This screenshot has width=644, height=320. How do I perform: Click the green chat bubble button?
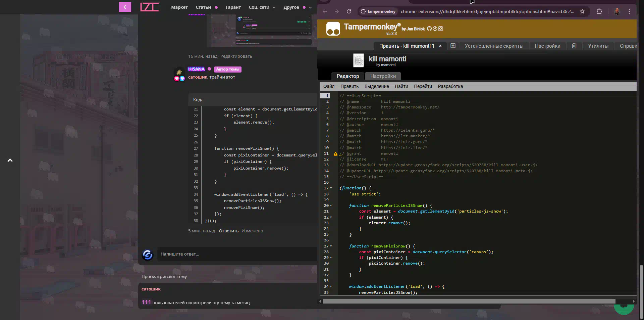[624, 306]
